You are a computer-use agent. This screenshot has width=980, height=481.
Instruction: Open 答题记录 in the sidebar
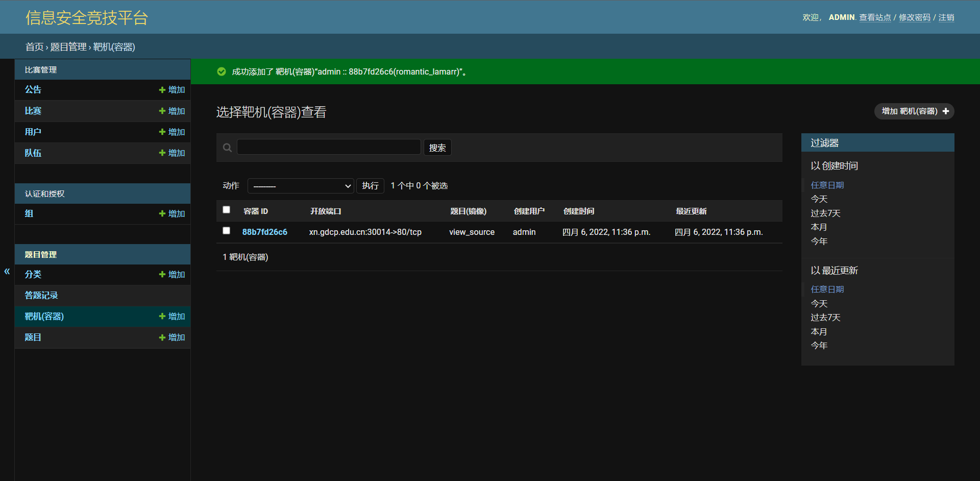41,296
